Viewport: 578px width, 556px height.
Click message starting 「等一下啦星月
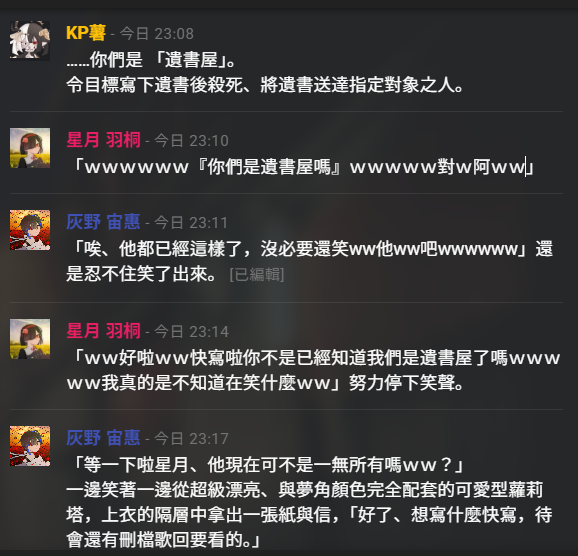point(309,502)
